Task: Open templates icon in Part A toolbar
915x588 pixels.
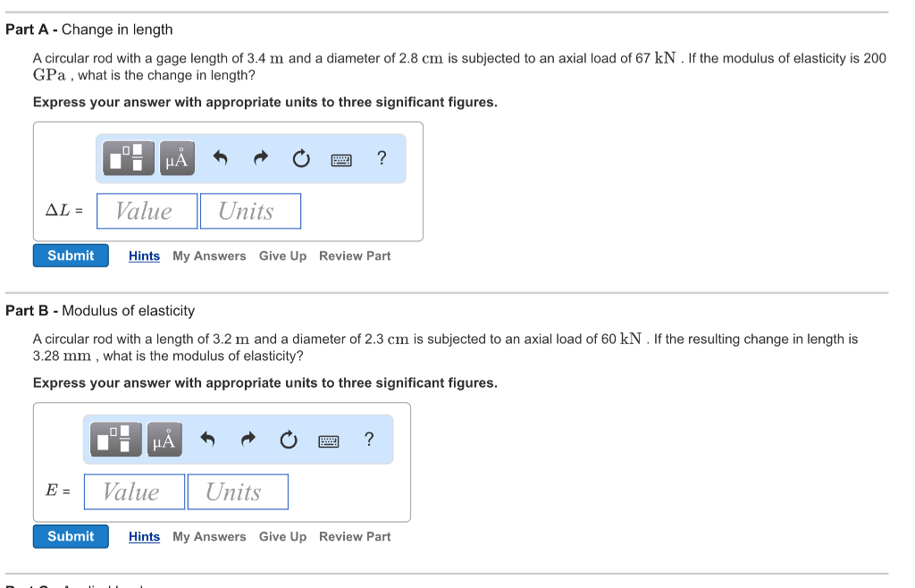Action: [129, 158]
